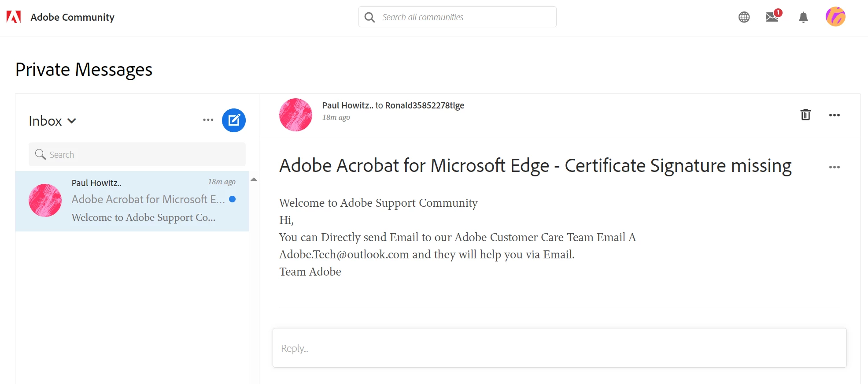Open inbox options ellipsis menu

coord(208,120)
